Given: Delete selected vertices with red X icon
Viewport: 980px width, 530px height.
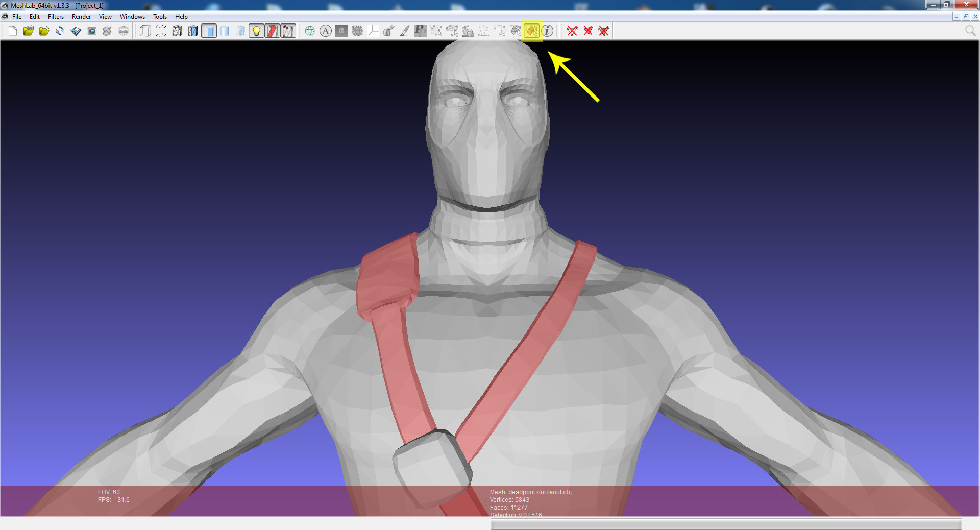Looking at the screenshot, I should 572,31.
